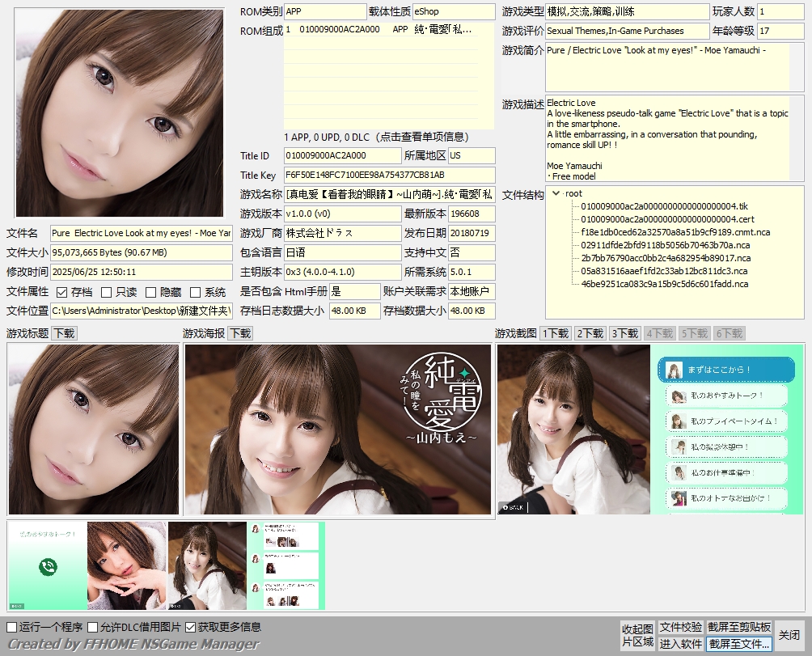Click the green phone call screenshot thumbnail
This screenshot has width=812, height=656.
pyautogui.click(x=46, y=565)
